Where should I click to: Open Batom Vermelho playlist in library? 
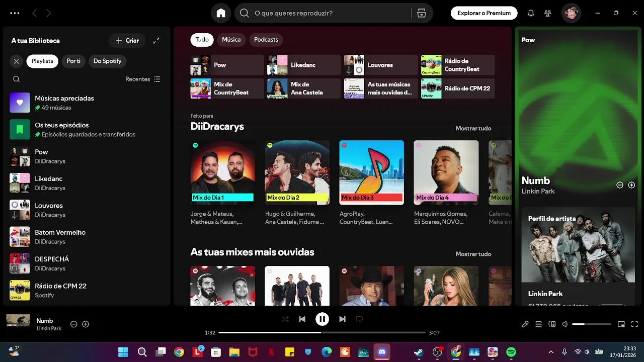[86, 237]
